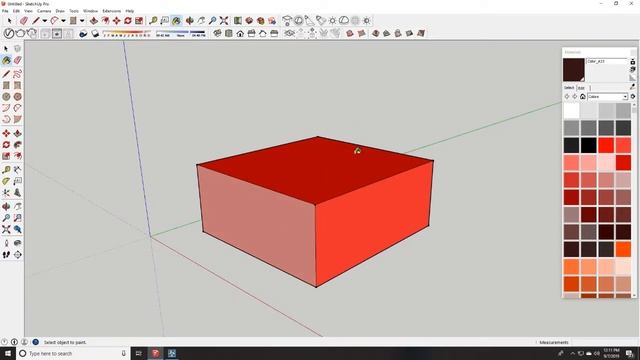This screenshot has height=360, width=640.
Task: Activate the Follow Me tool in left palette
Action: (x=18, y=145)
